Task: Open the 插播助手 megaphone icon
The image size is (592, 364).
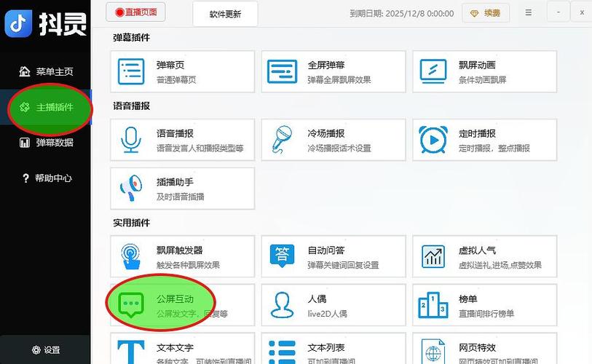Action: tap(131, 188)
